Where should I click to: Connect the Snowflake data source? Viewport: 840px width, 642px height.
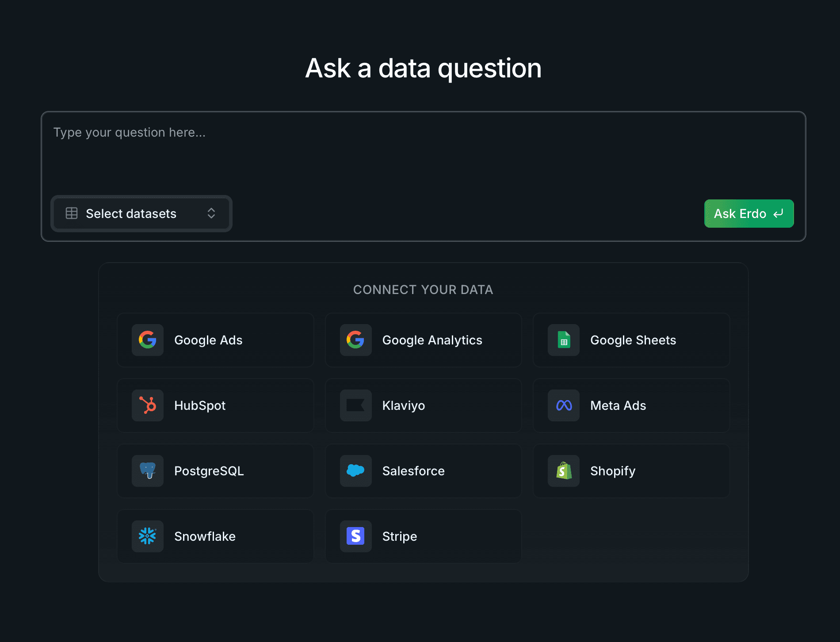[215, 536]
